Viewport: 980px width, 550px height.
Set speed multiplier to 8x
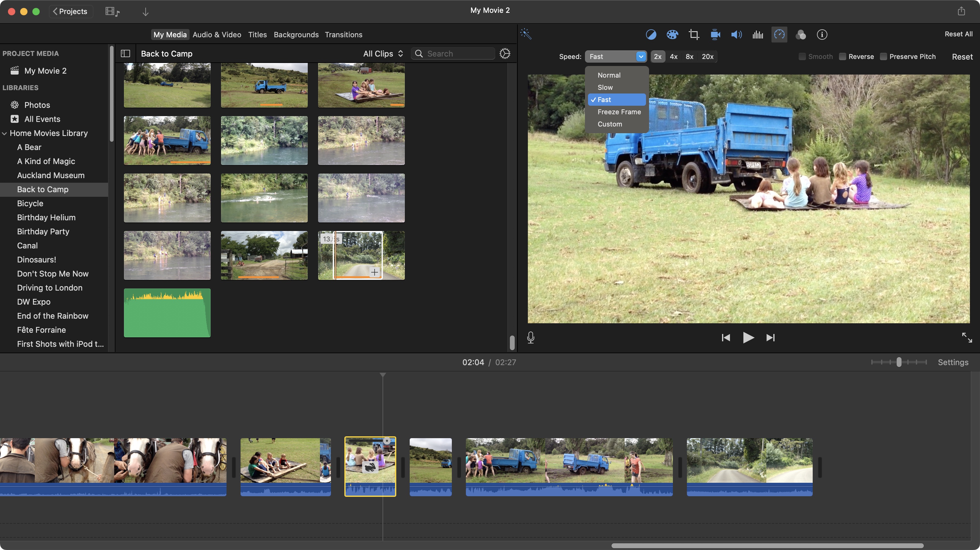tap(689, 56)
